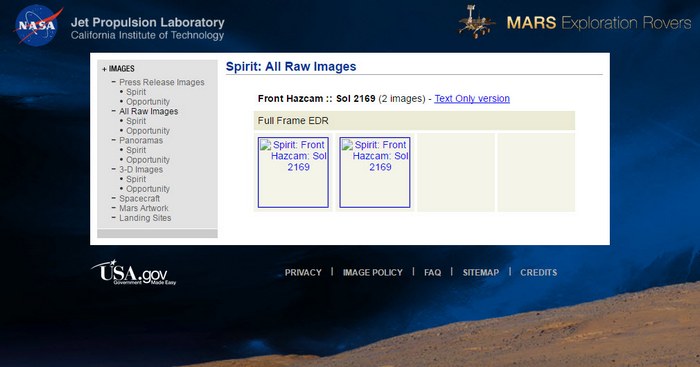Viewport: 700px width, 367px height.
Task: Open the Panoramas section
Action: pyautogui.click(x=141, y=140)
